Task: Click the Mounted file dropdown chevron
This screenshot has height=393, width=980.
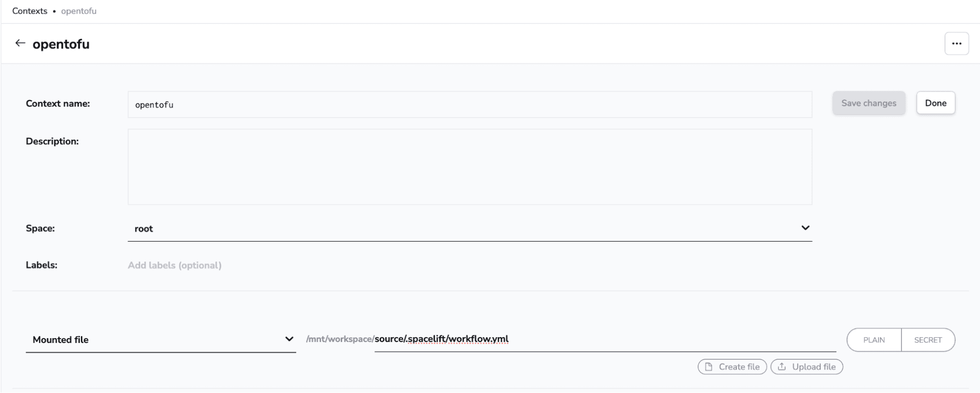Action: pyautogui.click(x=289, y=339)
